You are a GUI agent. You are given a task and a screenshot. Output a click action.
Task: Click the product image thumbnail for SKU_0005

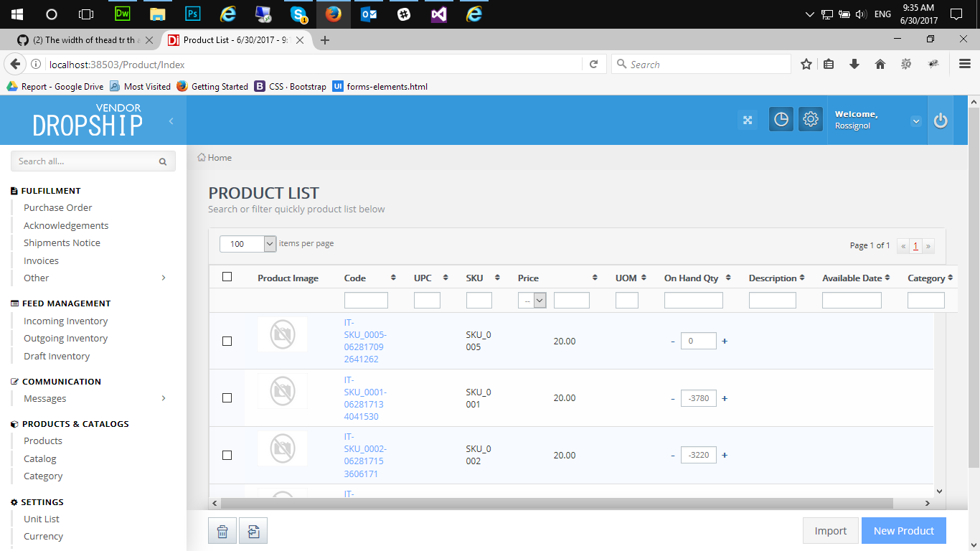click(x=283, y=334)
